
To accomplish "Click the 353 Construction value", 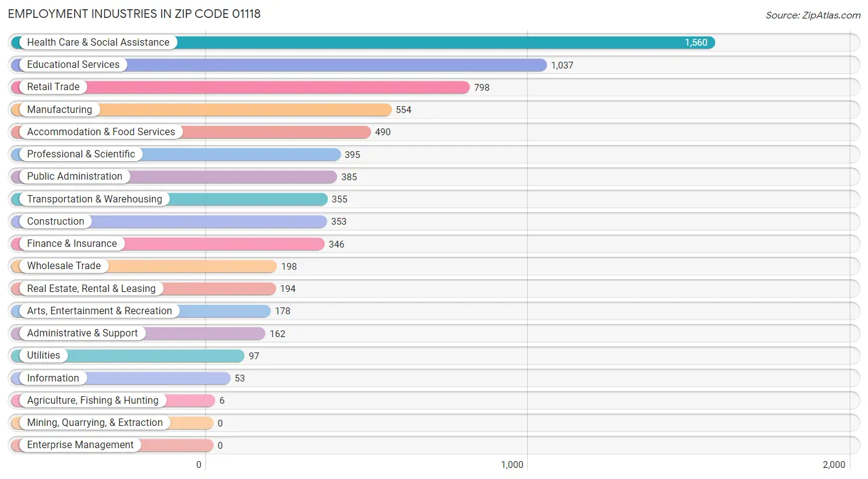I will 339,222.
